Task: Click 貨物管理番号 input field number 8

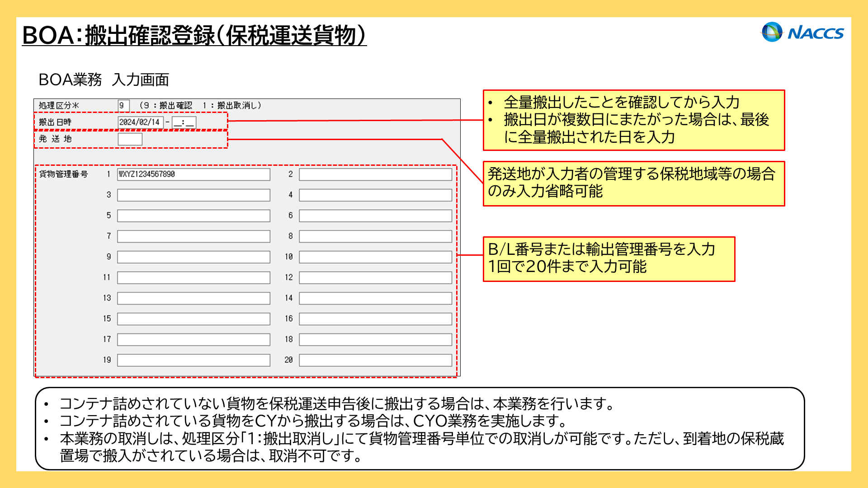Action: click(x=376, y=236)
